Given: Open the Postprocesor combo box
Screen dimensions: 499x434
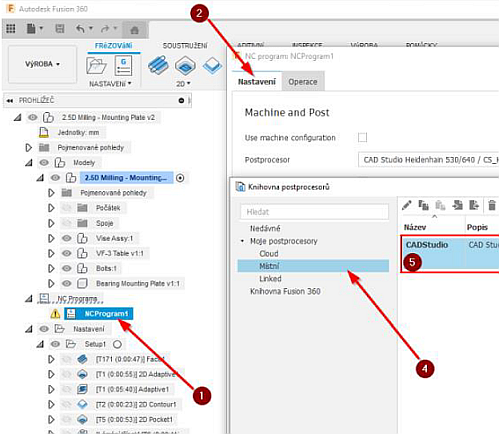Looking at the screenshot, I should (x=428, y=160).
